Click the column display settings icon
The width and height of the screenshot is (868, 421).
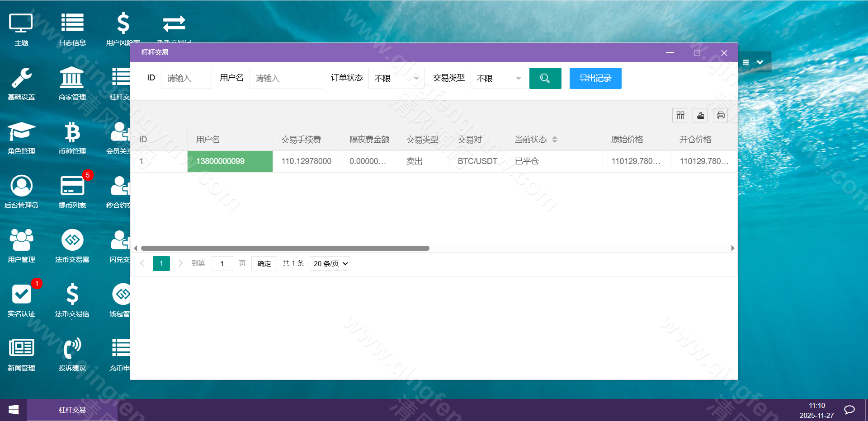tap(679, 115)
